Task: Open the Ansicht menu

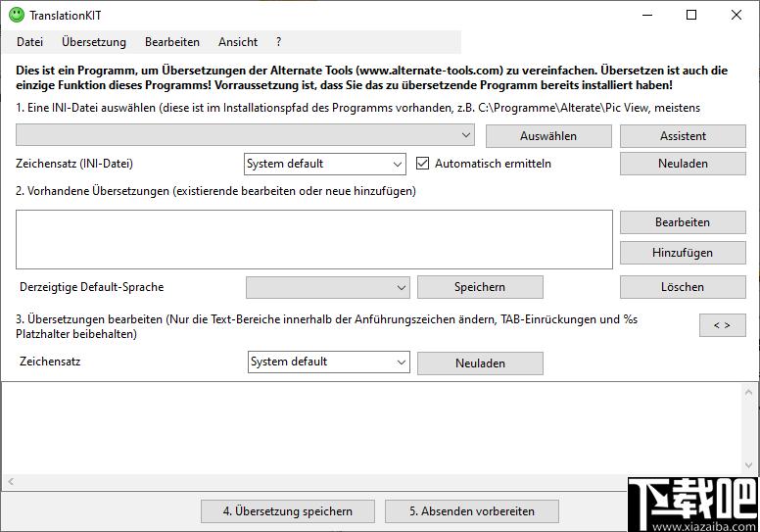Action: tap(237, 42)
